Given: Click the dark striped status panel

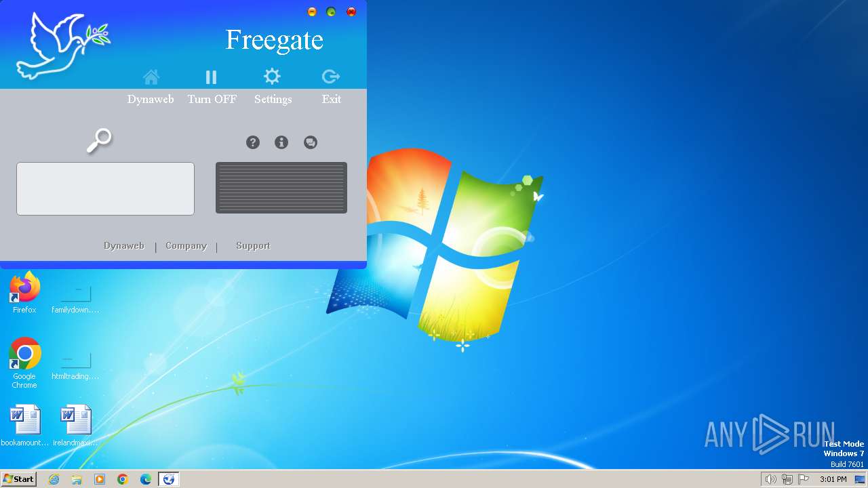Looking at the screenshot, I should tap(281, 188).
